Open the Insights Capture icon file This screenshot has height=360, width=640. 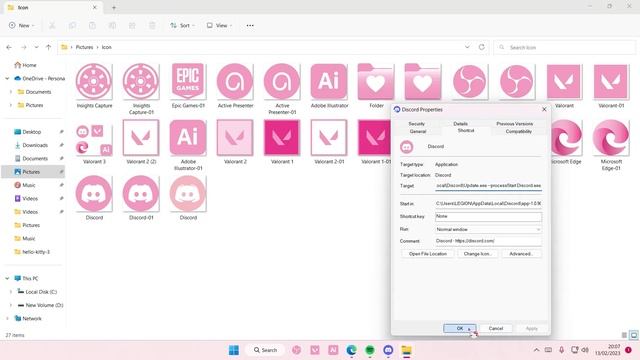(x=94, y=86)
